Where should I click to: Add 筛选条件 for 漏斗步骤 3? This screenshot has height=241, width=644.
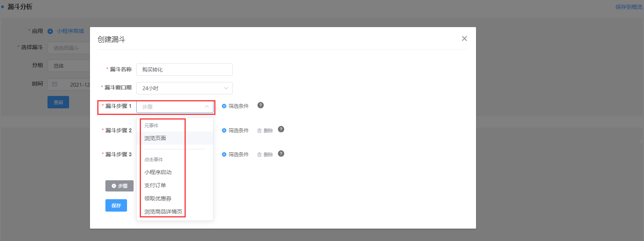235,154
